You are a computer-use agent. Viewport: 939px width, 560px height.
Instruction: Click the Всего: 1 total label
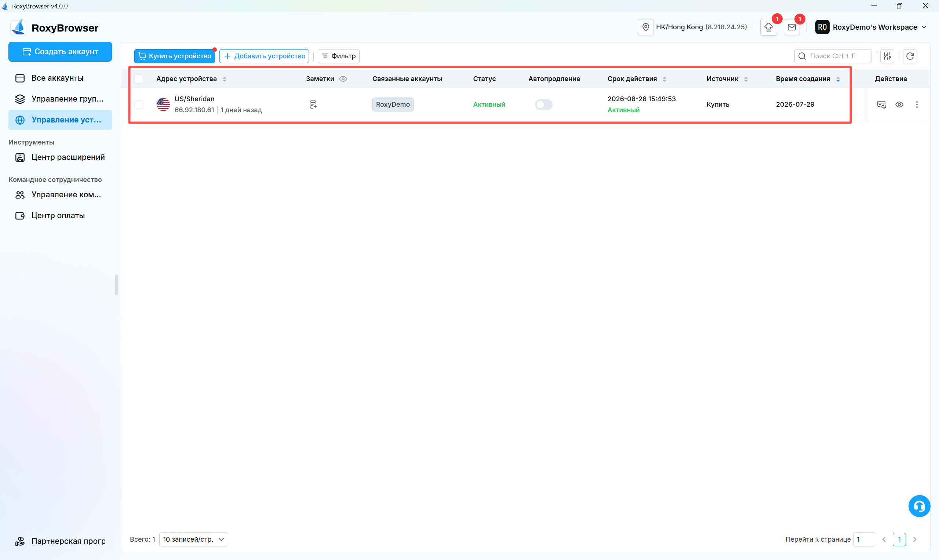(x=142, y=539)
